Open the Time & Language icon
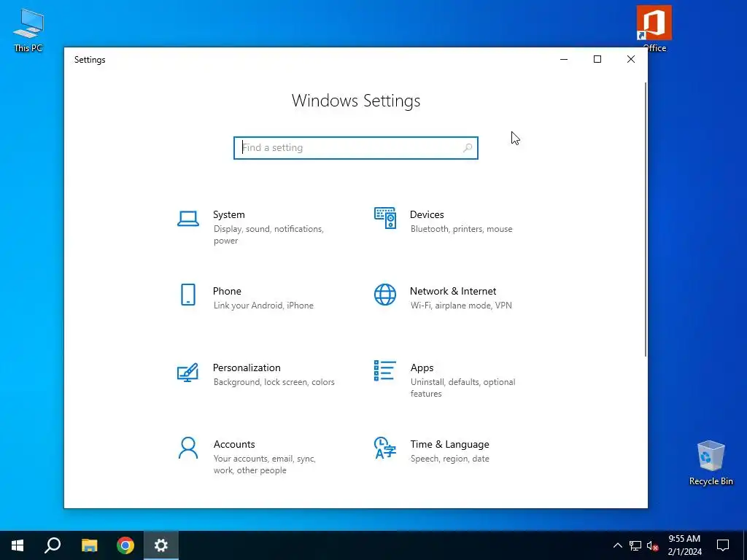The width and height of the screenshot is (747, 560). (385, 448)
